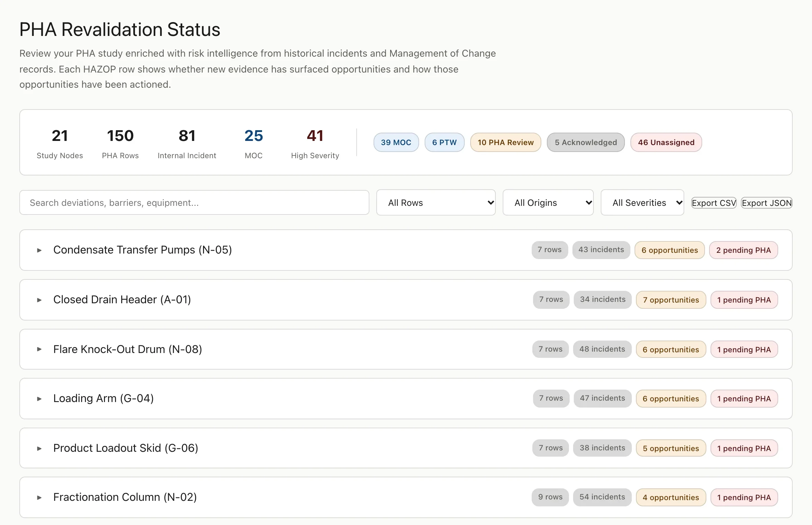The width and height of the screenshot is (812, 525).
Task: Click the 7 opportunities badge on Closed Drain Header
Action: click(x=671, y=300)
